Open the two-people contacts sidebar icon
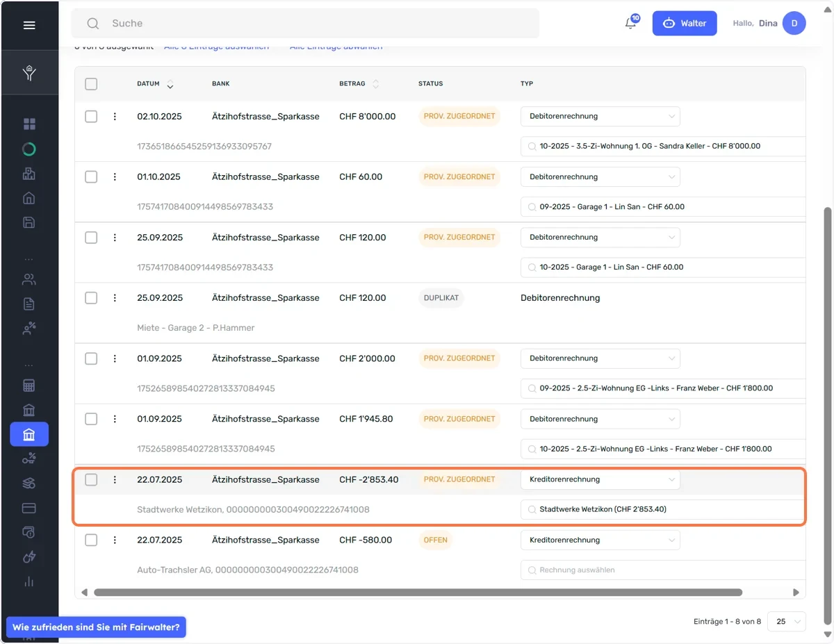This screenshot has width=834, height=644. click(x=29, y=279)
